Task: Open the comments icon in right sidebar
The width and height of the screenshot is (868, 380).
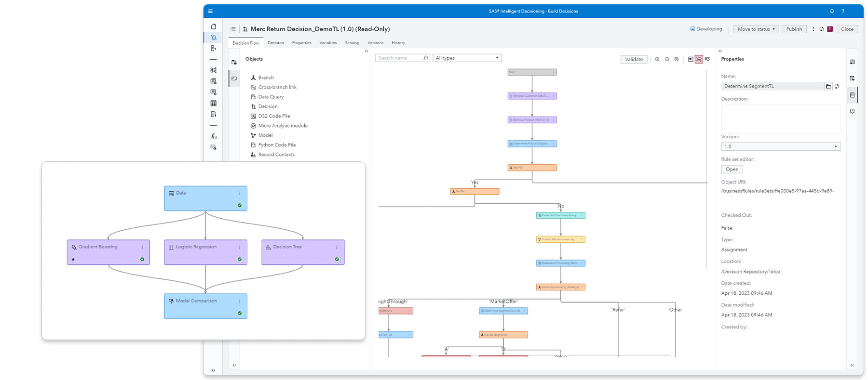Action: pyautogui.click(x=853, y=111)
